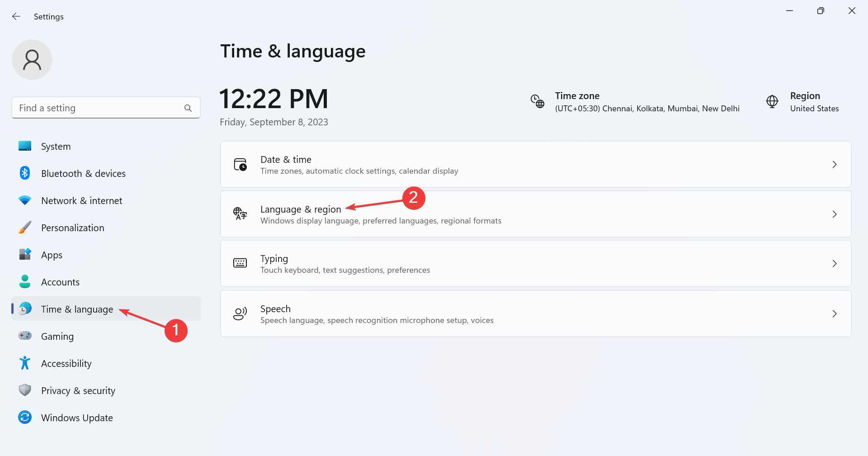
Task: Open the Speech settings card
Action: click(536, 313)
